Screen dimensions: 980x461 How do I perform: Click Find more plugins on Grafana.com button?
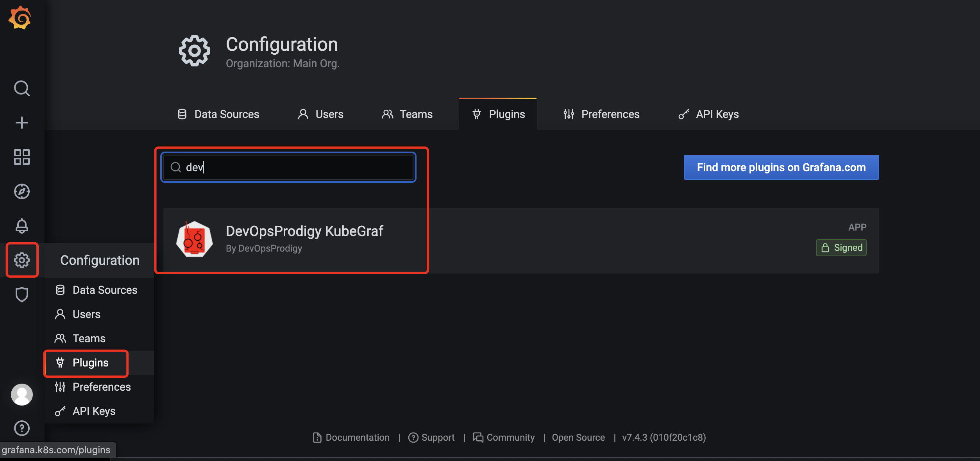coord(781,167)
